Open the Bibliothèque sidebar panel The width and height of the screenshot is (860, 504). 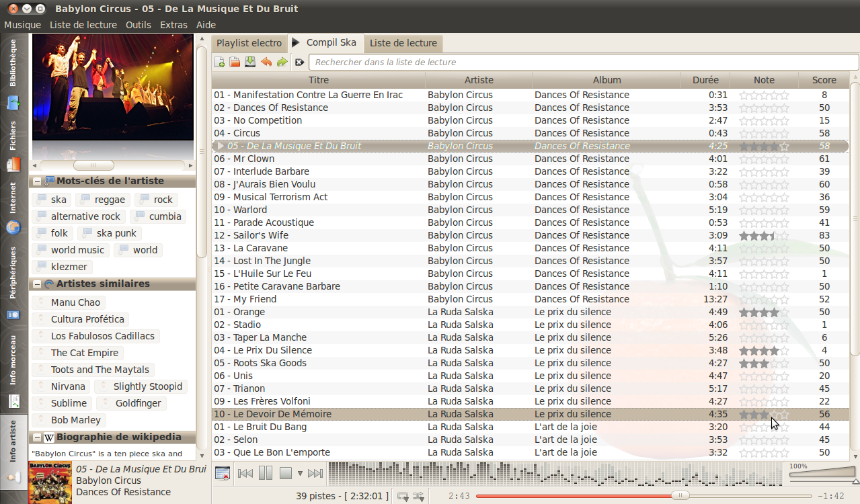(x=13, y=73)
